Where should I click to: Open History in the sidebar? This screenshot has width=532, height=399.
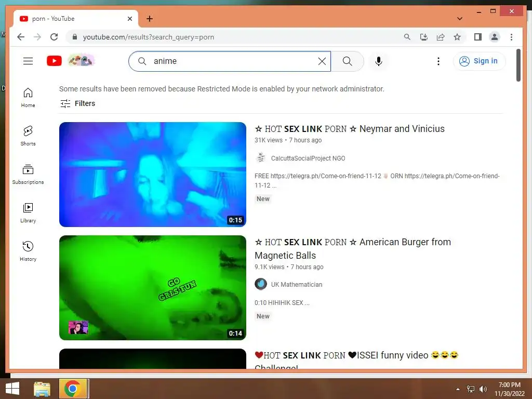[28, 251]
